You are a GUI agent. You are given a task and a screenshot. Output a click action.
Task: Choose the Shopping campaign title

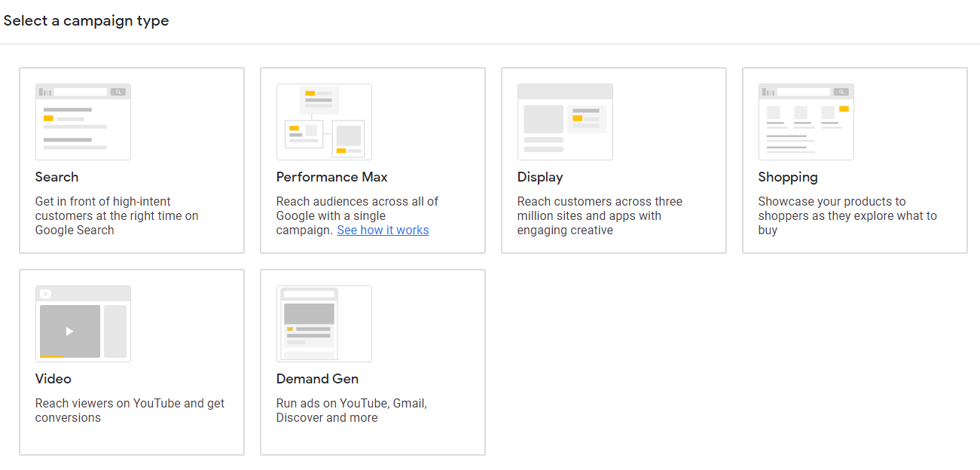pyautogui.click(x=788, y=177)
